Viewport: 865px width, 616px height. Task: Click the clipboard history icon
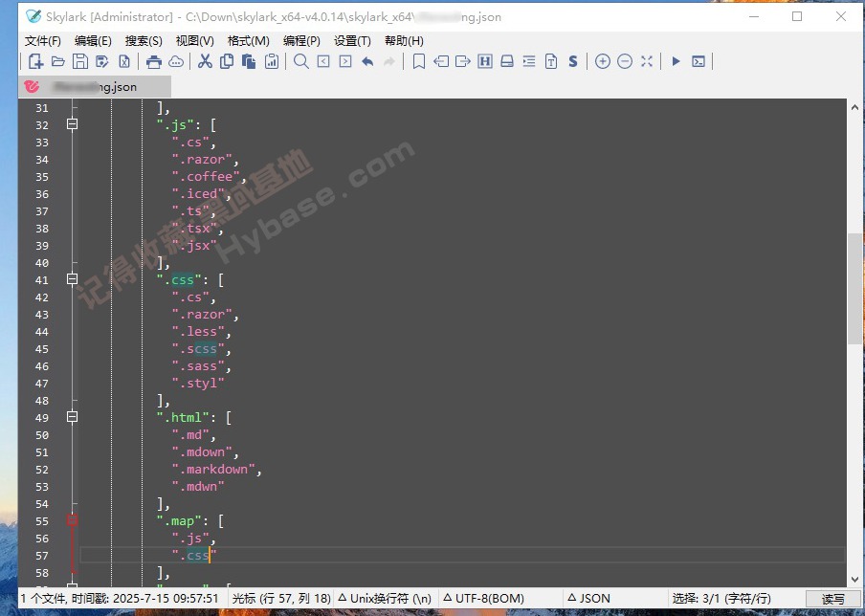[x=272, y=61]
